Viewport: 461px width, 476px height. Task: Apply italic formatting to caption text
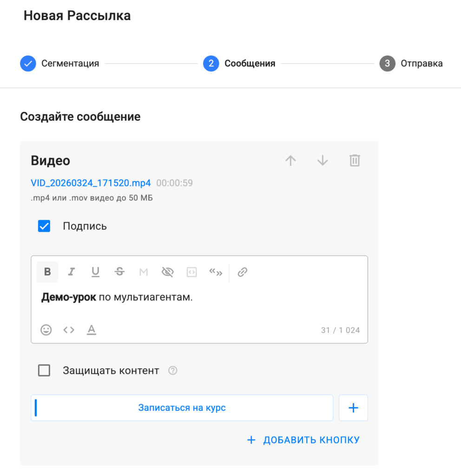tap(71, 272)
